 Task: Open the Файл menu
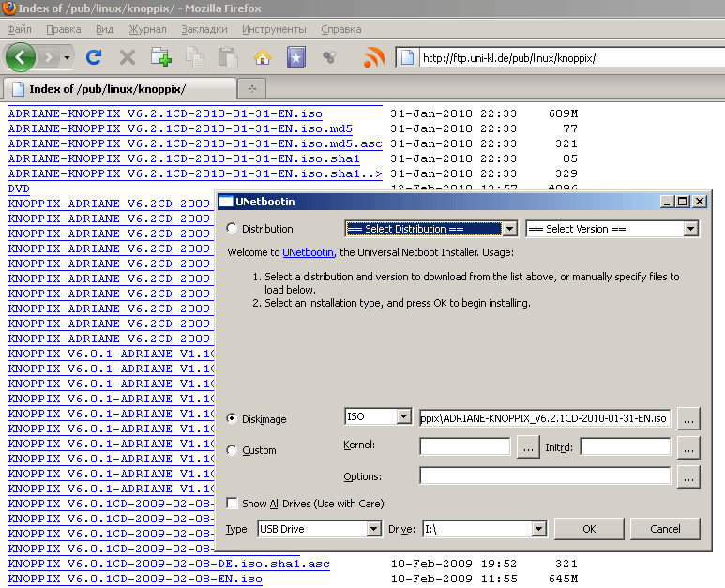click(x=19, y=30)
